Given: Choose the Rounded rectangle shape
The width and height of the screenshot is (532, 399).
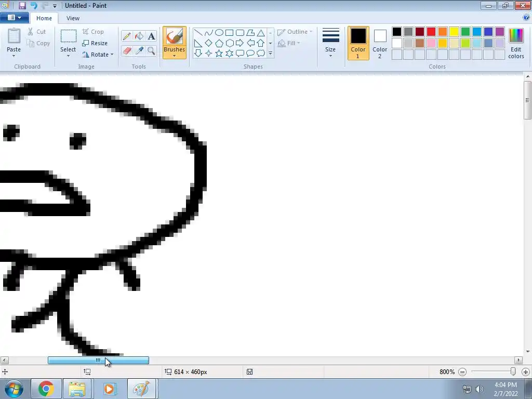Looking at the screenshot, I should [240, 33].
